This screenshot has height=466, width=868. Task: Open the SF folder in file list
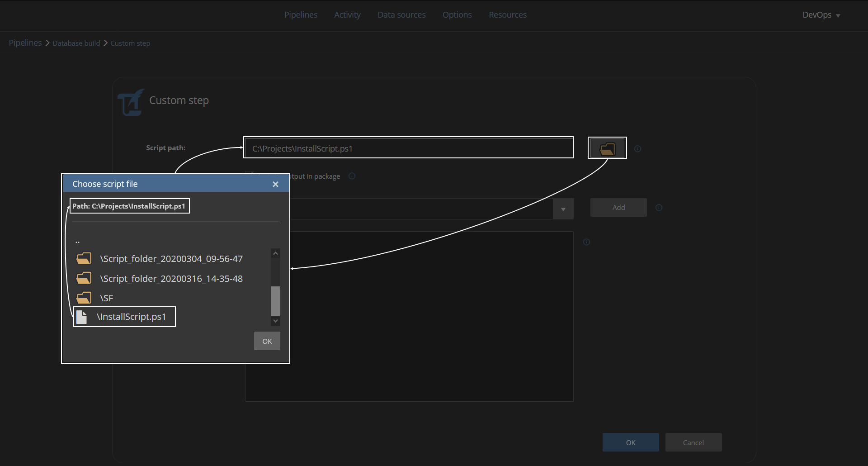(106, 298)
